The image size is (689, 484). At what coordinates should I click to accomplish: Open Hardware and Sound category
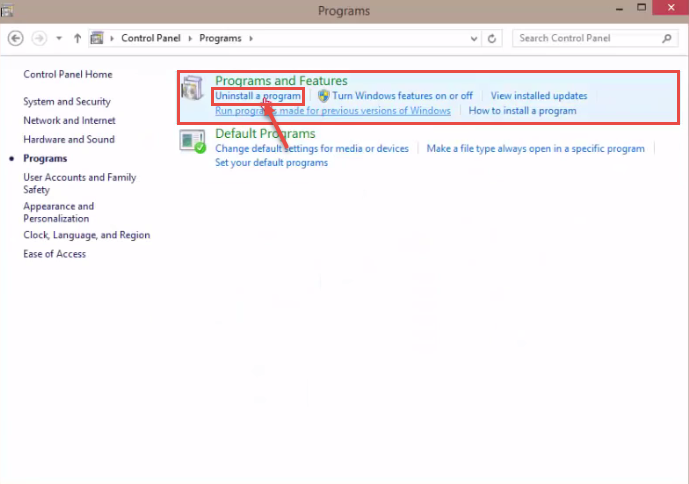click(69, 139)
